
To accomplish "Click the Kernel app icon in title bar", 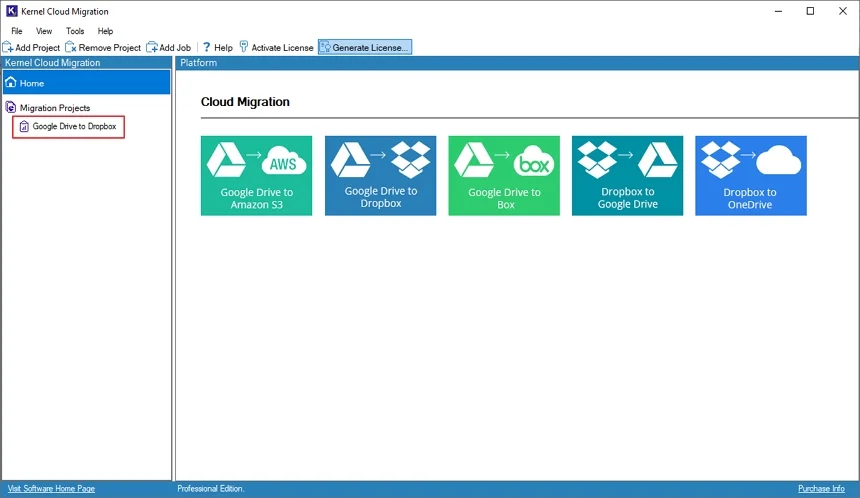I will tap(11, 11).
